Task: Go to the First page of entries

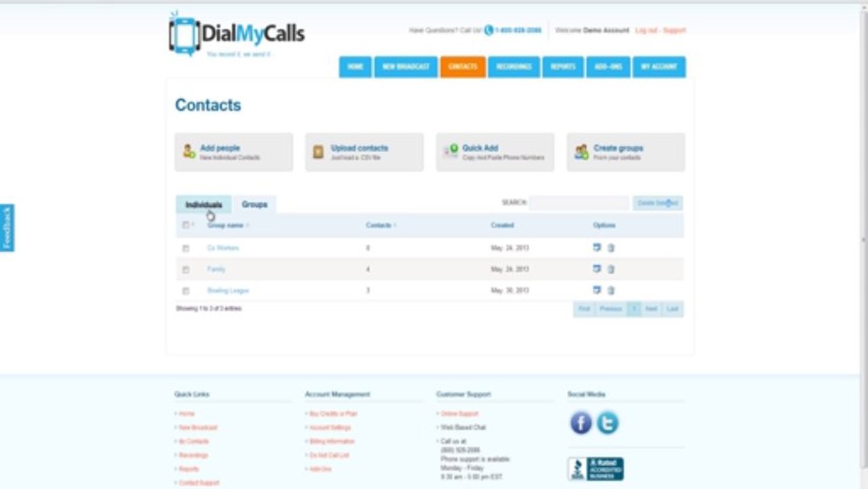Action: click(584, 309)
